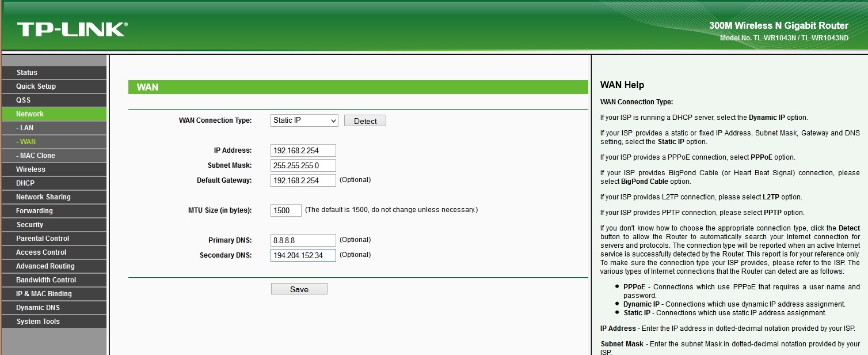The height and width of the screenshot is (355, 868).
Task: Focus the MTU Size field
Action: 286,210
